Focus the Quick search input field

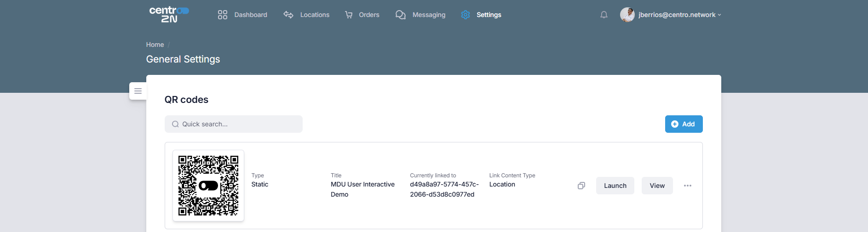pos(239,124)
